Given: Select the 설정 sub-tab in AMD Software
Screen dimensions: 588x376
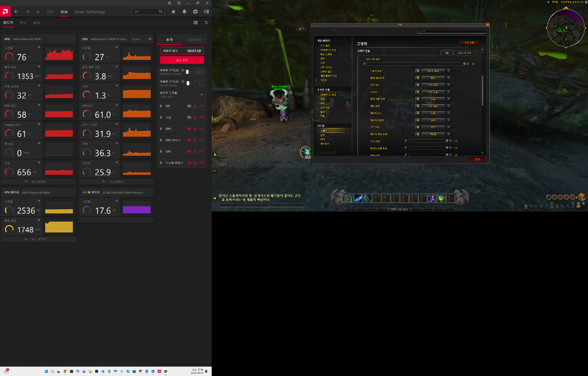Looking at the screenshot, I should [36, 23].
